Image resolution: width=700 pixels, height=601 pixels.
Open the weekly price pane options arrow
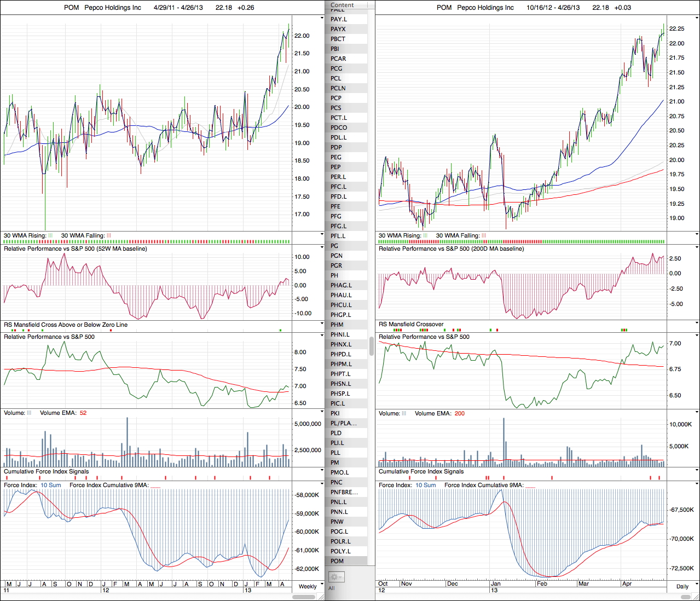click(x=322, y=18)
